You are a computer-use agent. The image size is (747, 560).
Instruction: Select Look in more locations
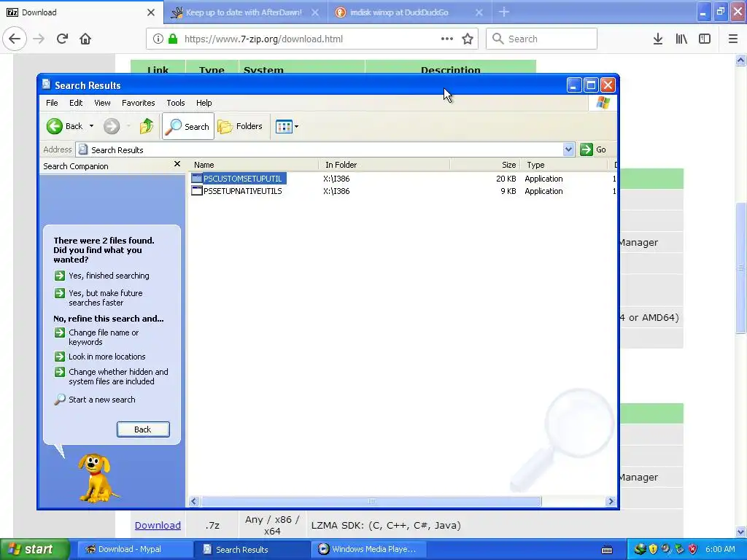[x=107, y=357]
